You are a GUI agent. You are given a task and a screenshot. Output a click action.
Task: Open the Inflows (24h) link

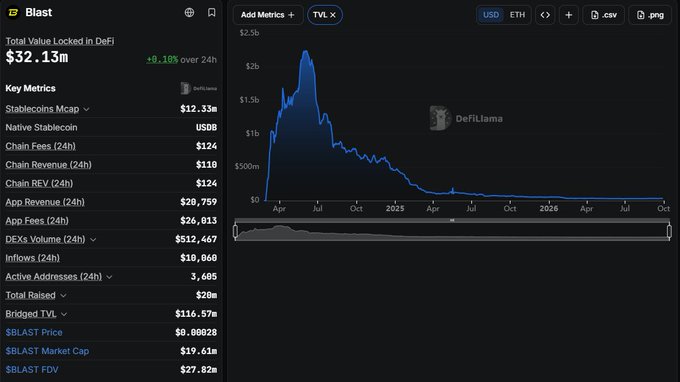click(33, 258)
